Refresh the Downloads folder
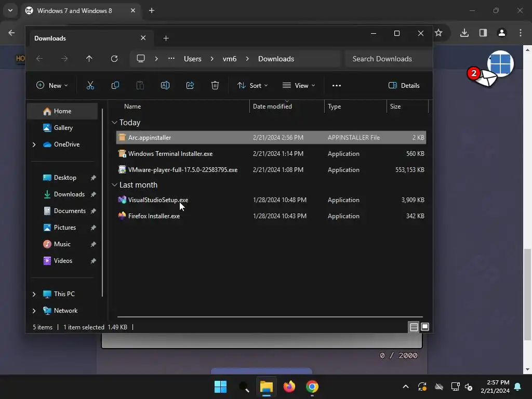 (x=114, y=59)
